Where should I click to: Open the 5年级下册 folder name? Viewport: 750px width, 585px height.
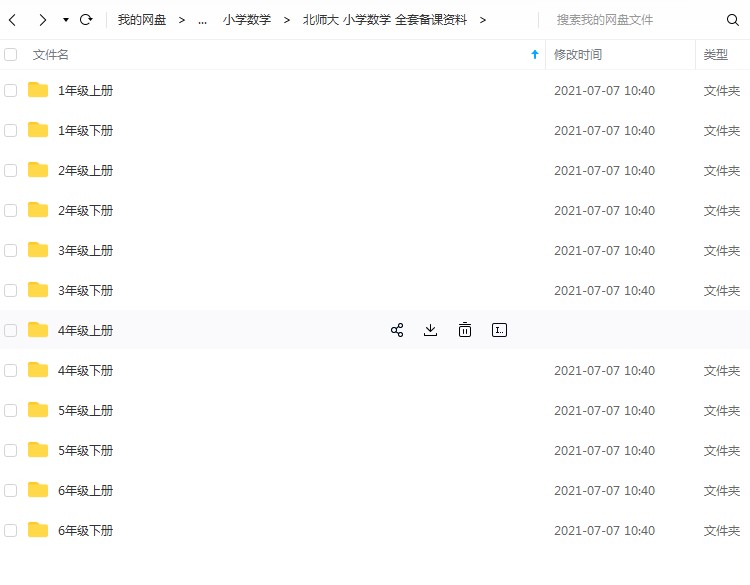click(x=86, y=450)
